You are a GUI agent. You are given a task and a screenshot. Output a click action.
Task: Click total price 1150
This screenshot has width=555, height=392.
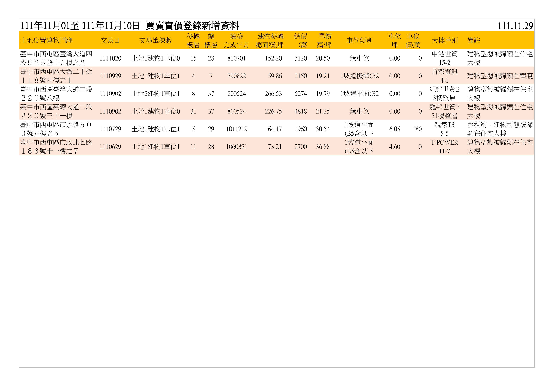pyautogui.click(x=301, y=76)
